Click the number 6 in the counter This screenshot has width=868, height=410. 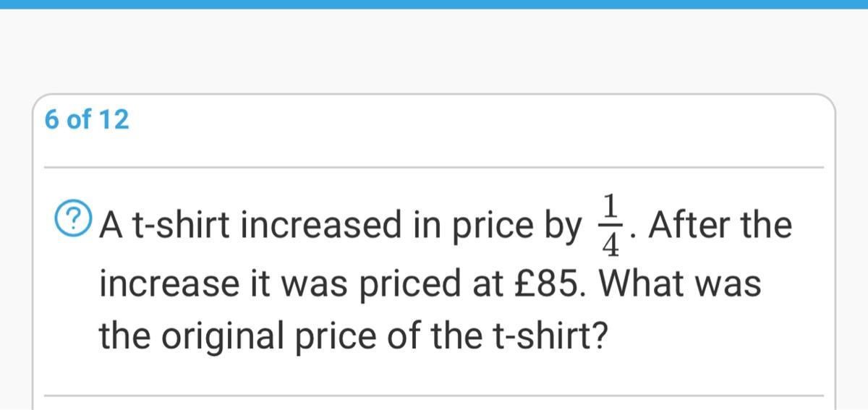tap(52, 119)
